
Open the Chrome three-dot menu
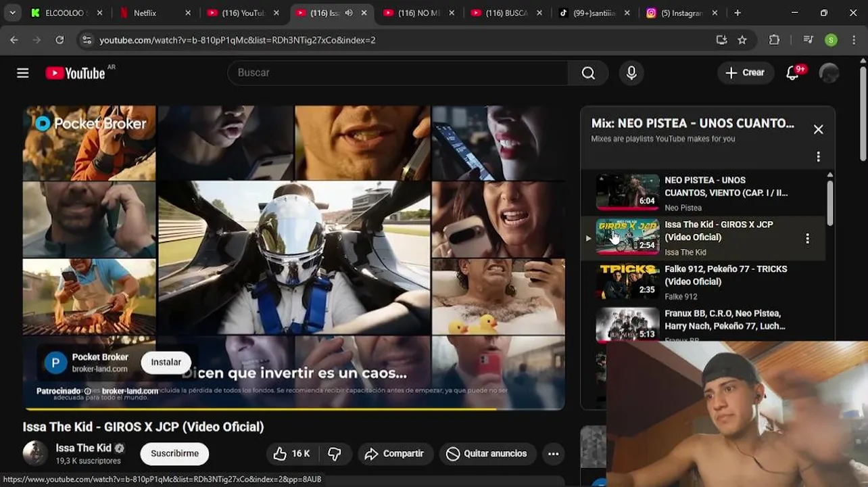click(855, 40)
